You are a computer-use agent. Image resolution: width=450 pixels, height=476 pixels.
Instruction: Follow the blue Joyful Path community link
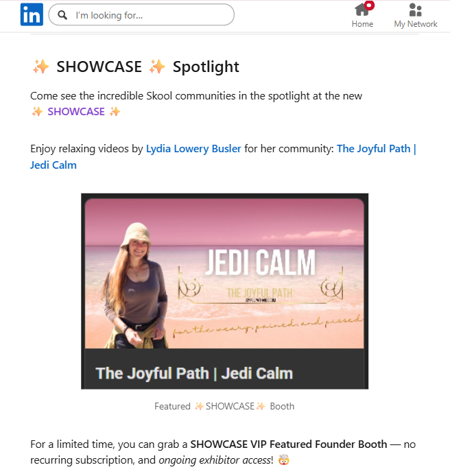(376, 149)
